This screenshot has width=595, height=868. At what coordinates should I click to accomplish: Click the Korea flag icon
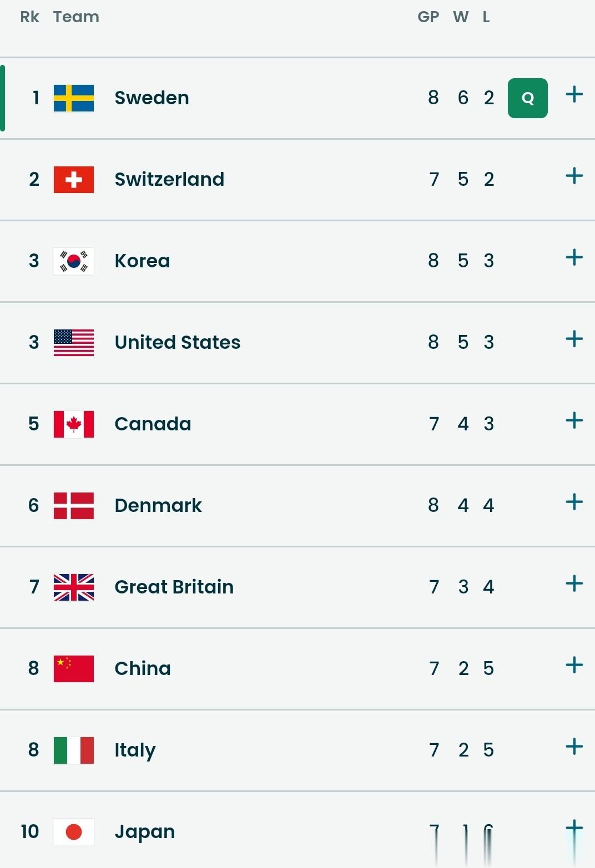[74, 261]
